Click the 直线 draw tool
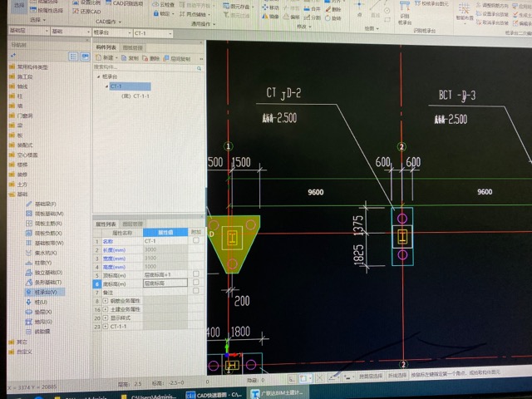The image size is (532, 399). (x=375, y=9)
